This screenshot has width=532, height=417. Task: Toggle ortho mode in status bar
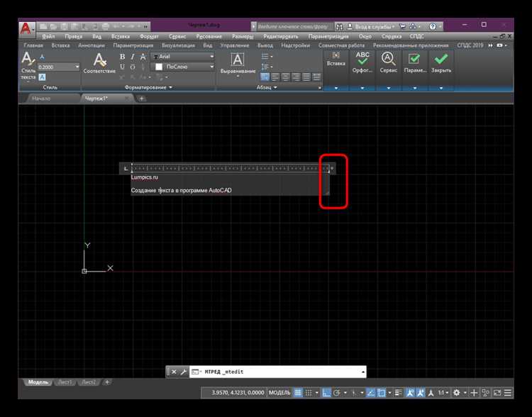coord(326,393)
